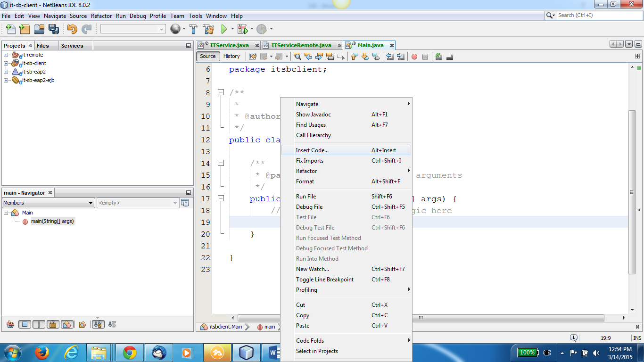Click the Start Macro Recording red icon
The width and height of the screenshot is (644, 362).
click(x=414, y=57)
